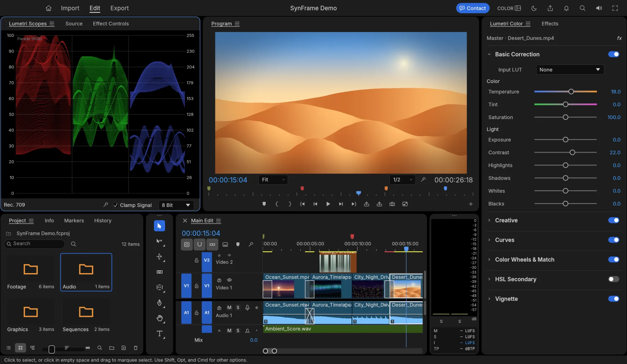Adjust the Contrast slider handle
Image resolution: width=627 pixels, height=364 pixels.
pyautogui.click(x=572, y=153)
